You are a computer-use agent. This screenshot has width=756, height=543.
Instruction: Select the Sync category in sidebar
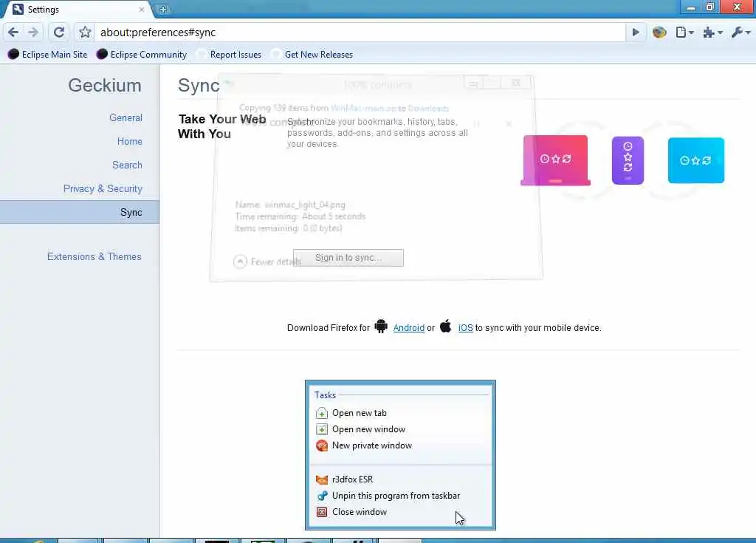(80, 212)
